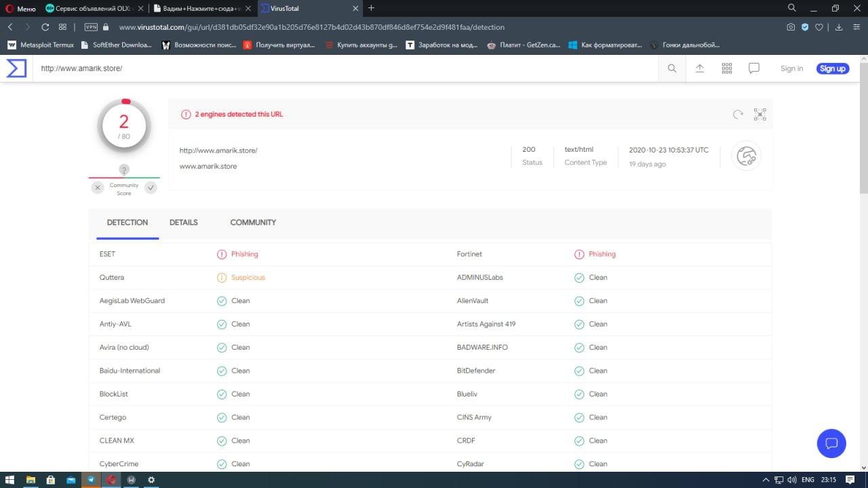This screenshot has height=488, width=868.
Task: Select the DETAILS tab
Action: 184,222
